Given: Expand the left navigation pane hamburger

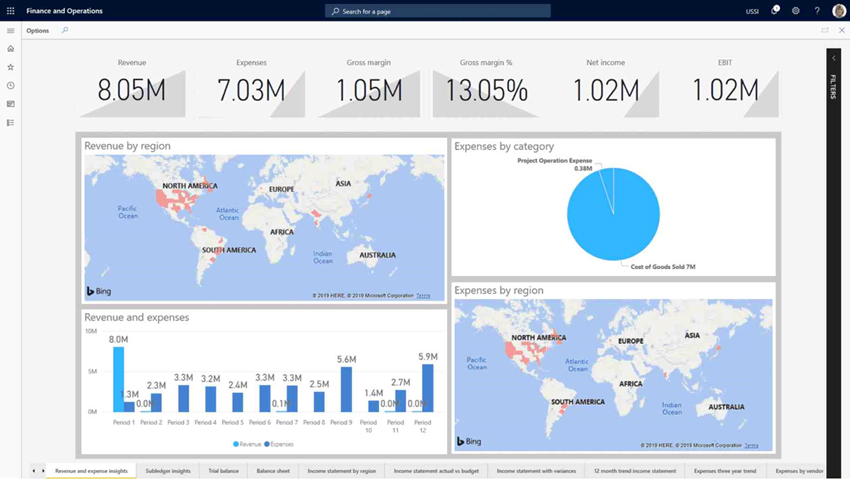Looking at the screenshot, I should [x=11, y=31].
